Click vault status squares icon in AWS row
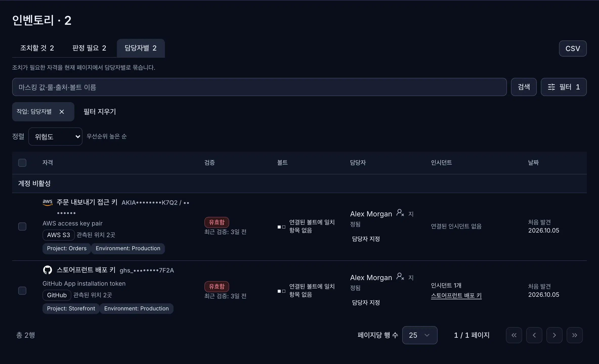 click(x=281, y=227)
